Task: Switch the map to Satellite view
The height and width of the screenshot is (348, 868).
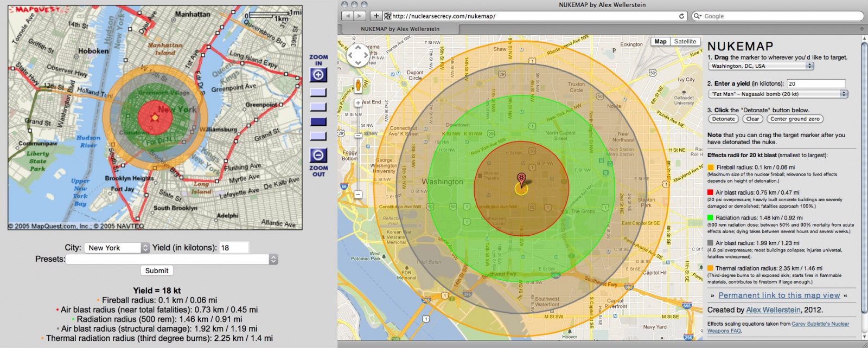Action: click(x=685, y=41)
